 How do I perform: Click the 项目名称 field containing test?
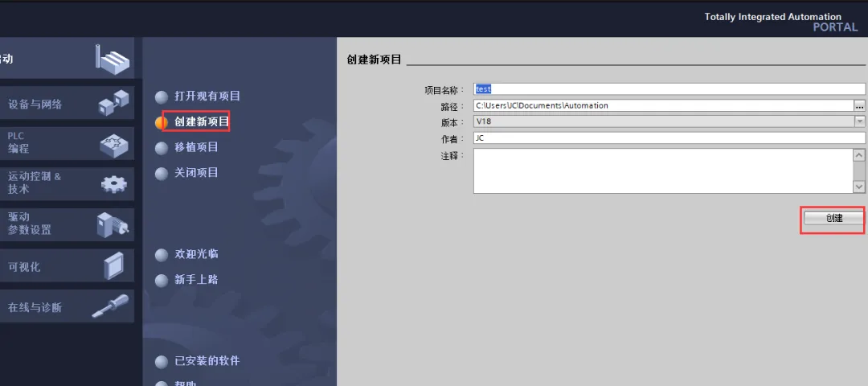click(669, 89)
